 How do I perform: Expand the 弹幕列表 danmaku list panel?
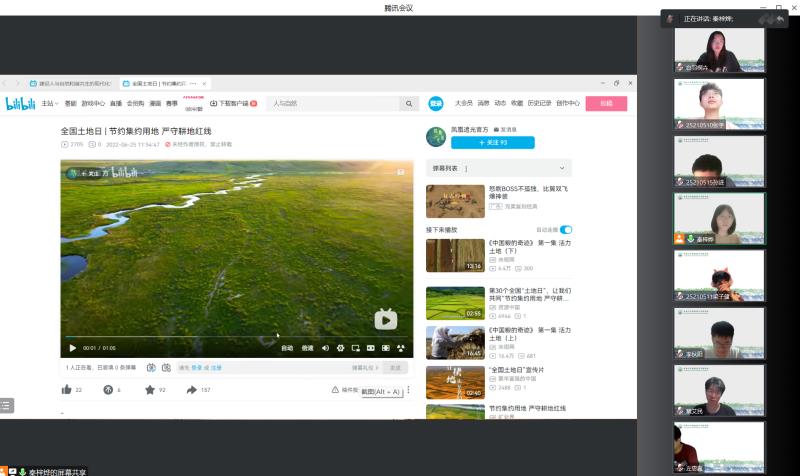[498, 168]
